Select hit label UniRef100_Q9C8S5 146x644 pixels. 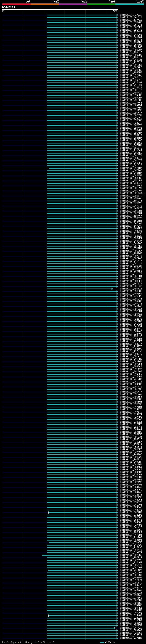point(131,583)
